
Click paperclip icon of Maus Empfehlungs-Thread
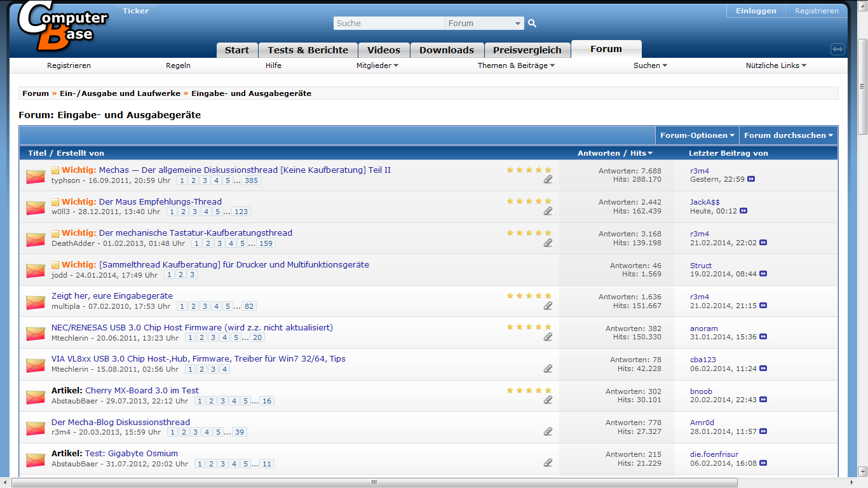click(x=548, y=211)
